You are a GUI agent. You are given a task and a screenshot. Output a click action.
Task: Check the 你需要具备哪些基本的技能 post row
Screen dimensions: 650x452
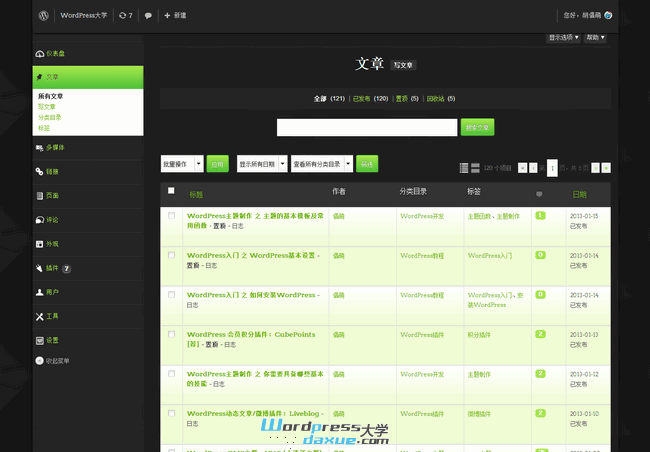[x=172, y=374]
